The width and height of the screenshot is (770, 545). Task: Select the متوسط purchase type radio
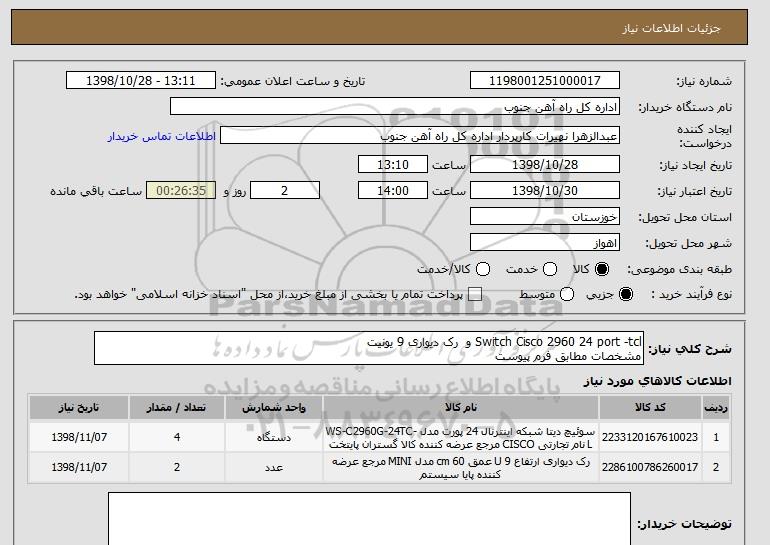tap(567, 294)
